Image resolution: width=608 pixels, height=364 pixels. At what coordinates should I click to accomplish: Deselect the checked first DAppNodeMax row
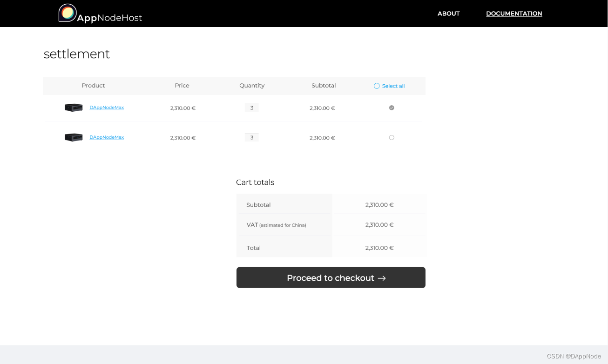click(x=392, y=108)
